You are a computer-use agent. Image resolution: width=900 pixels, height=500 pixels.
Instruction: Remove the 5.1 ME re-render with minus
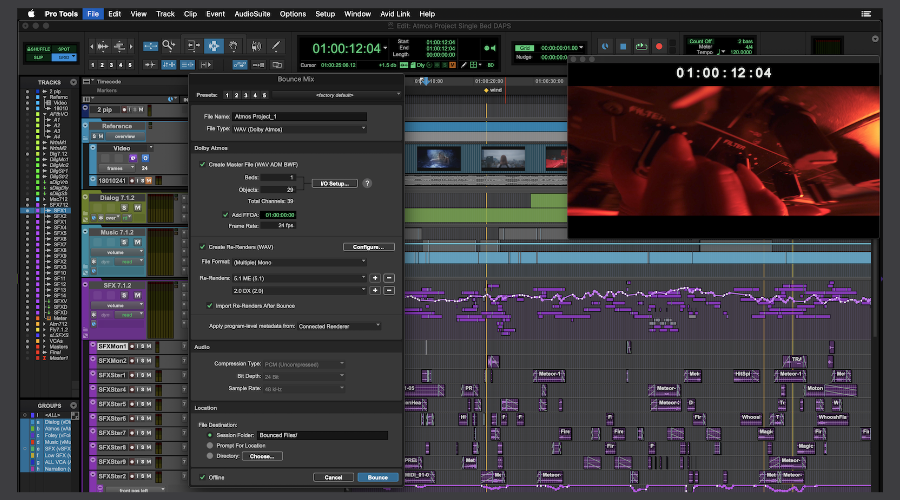[x=389, y=278]
